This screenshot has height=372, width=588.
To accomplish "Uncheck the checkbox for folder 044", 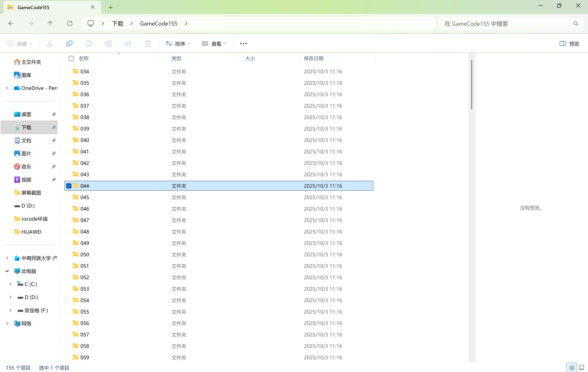I will (x=69, y=186).
